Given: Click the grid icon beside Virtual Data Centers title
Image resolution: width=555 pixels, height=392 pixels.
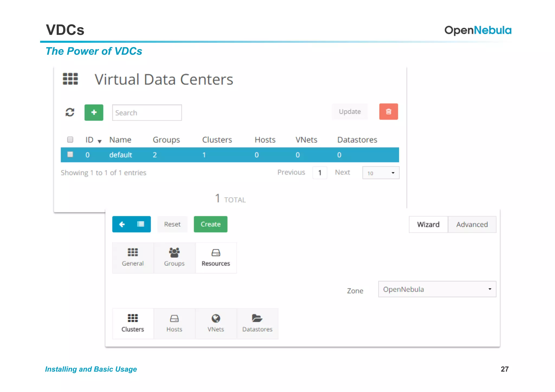Looking at the screenshot, I should (x=70, y=79).
